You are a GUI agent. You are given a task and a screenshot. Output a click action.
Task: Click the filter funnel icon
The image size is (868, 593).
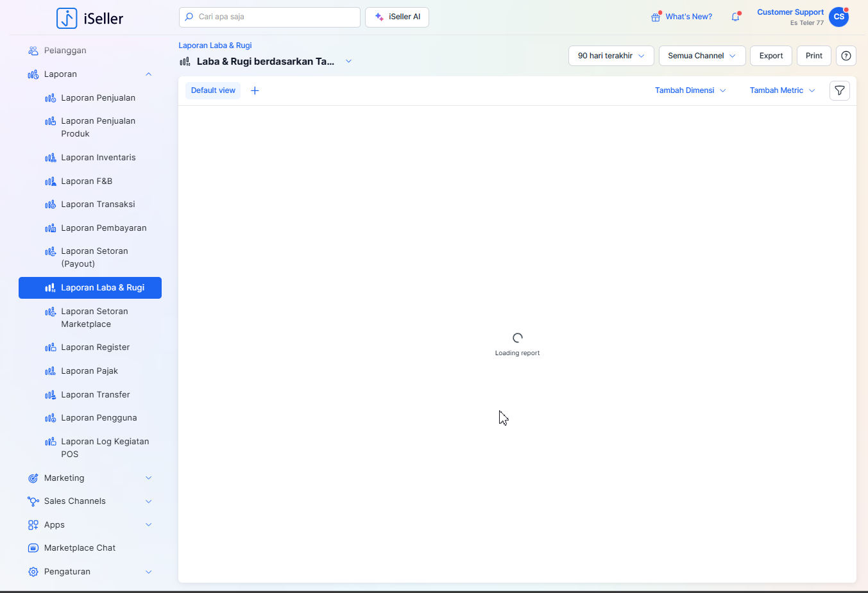point(839,90)
